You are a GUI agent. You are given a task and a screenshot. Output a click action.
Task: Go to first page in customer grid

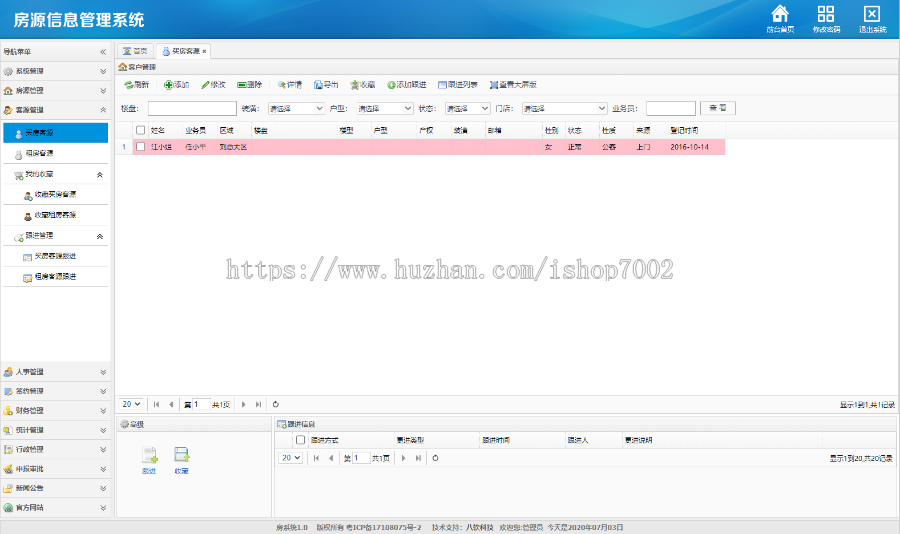tap(156, 405)
